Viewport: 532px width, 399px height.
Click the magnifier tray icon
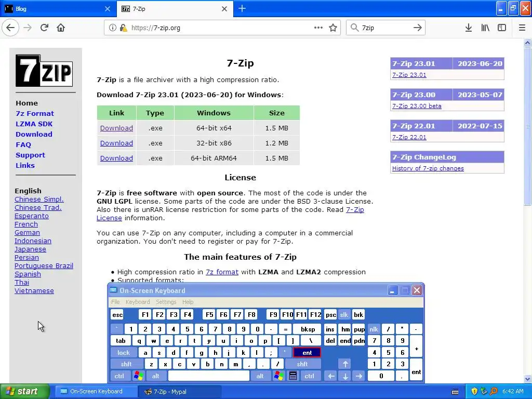494,391
